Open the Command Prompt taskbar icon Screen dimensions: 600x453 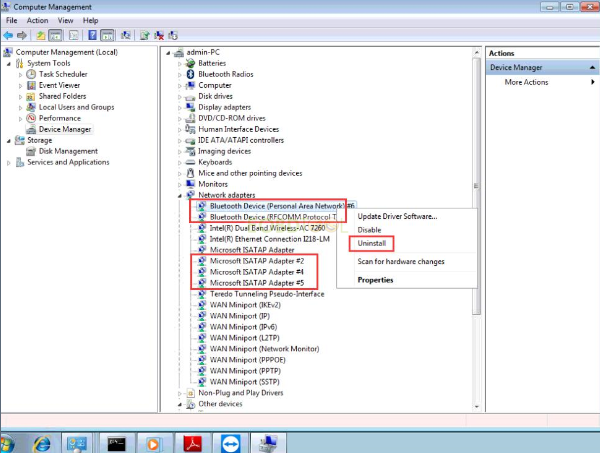tap(116, 444)
